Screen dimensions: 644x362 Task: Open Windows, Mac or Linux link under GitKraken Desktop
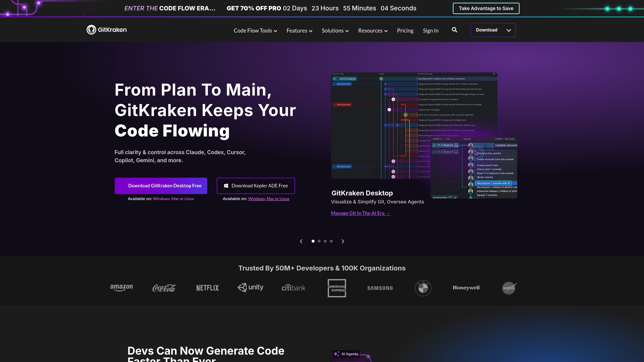pos(173,199)
